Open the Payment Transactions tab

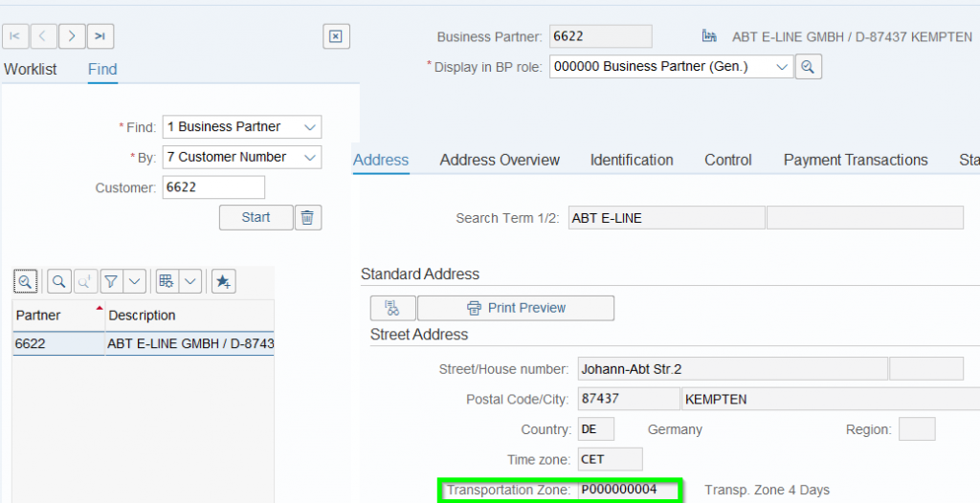click(856, 161)
